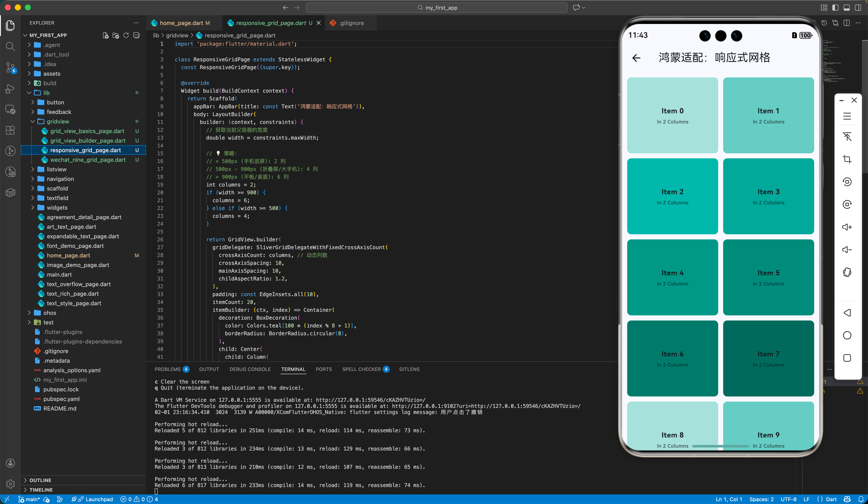The image size is (868, 504).
Task: Toggle the secondary side bar layout
Action: pyautogui.click(x=858, y=8)
